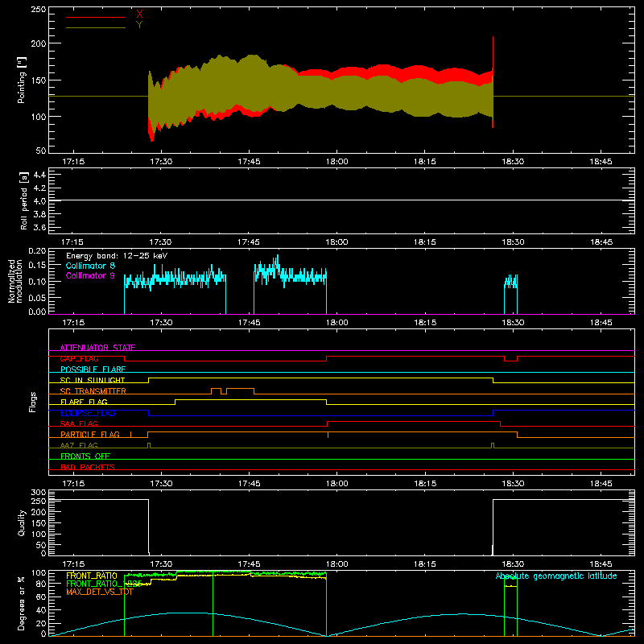The width and height of the screenshot is (644, 644).
Task: Click 18:30 time label under modulation plot
Action: pyautogui.click(x=513, y=323)
